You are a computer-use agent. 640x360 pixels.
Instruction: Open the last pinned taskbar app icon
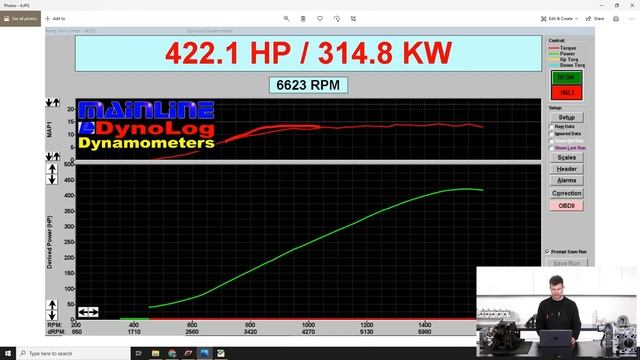pos(221,353)
